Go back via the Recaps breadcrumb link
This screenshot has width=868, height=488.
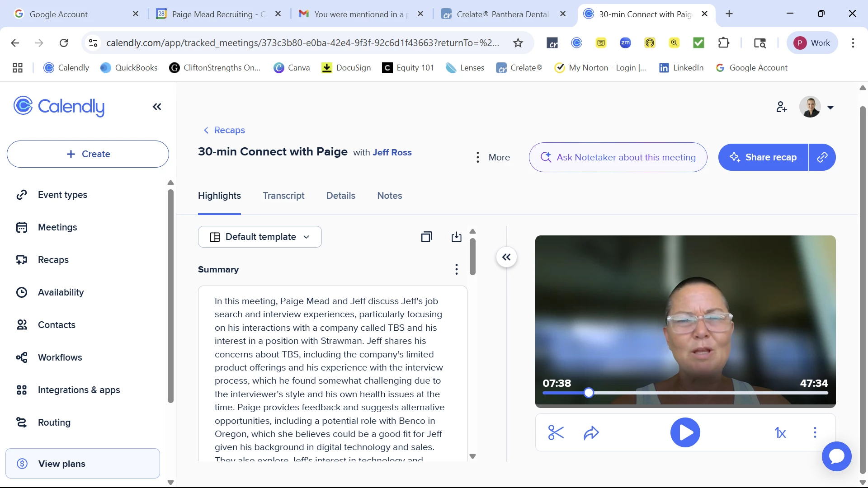pyautogui.click(x=224, y=130)
